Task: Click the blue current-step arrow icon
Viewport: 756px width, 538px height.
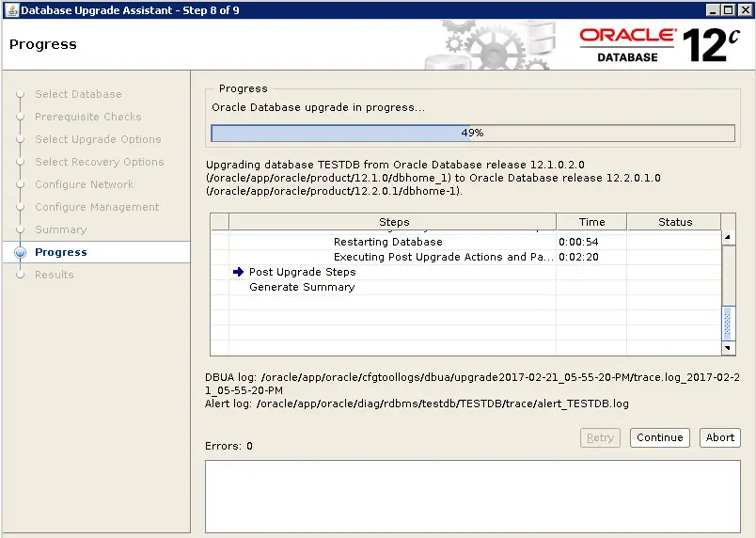Action: (x=238, y=272)
